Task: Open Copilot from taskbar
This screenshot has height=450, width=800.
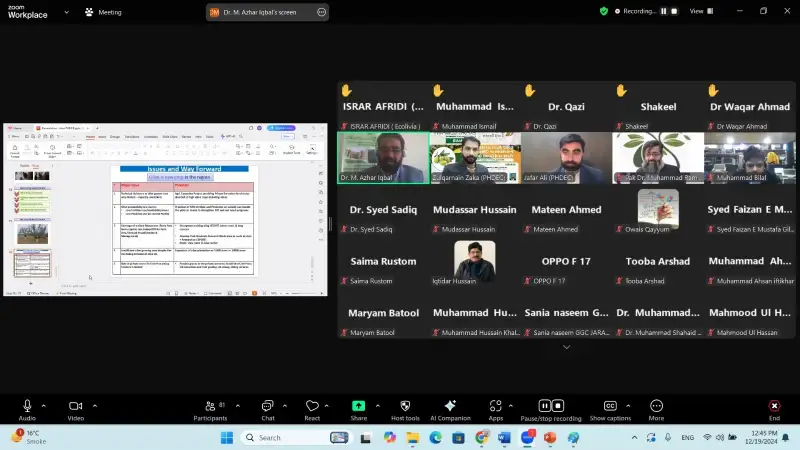Action: (390, 438)
